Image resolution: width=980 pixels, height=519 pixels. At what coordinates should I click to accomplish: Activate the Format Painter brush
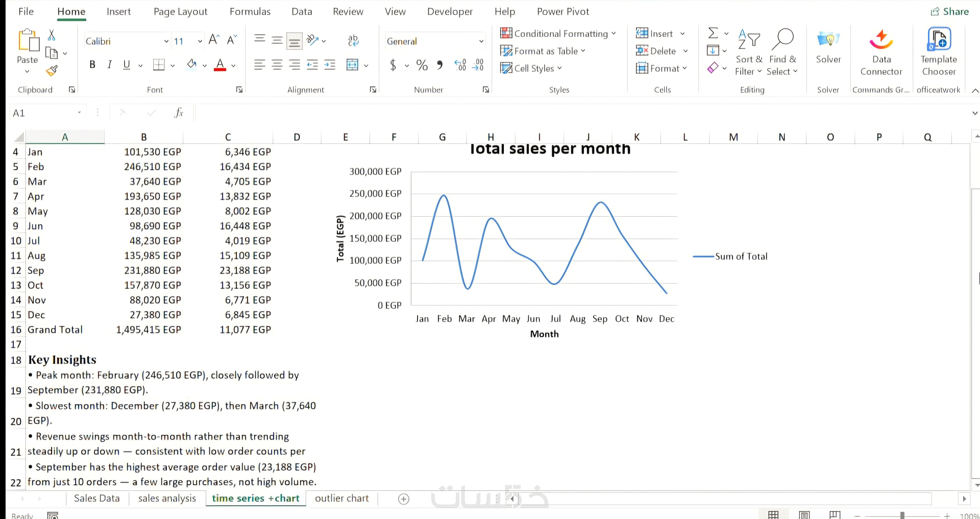point(51,70)
